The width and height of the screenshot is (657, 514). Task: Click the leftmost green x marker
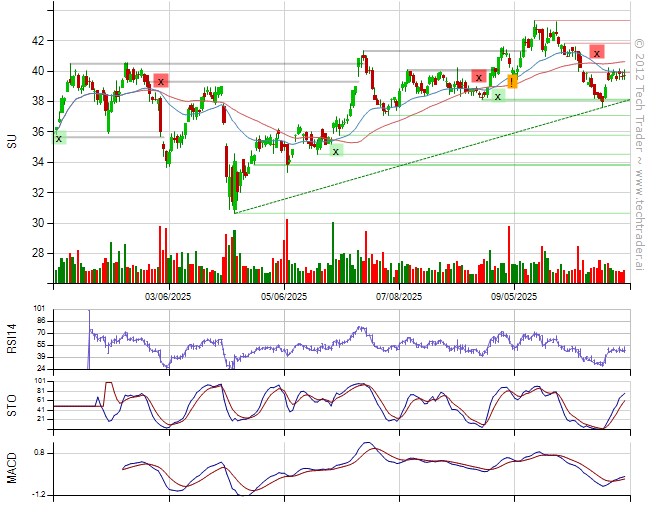click(x=59, y=138)
